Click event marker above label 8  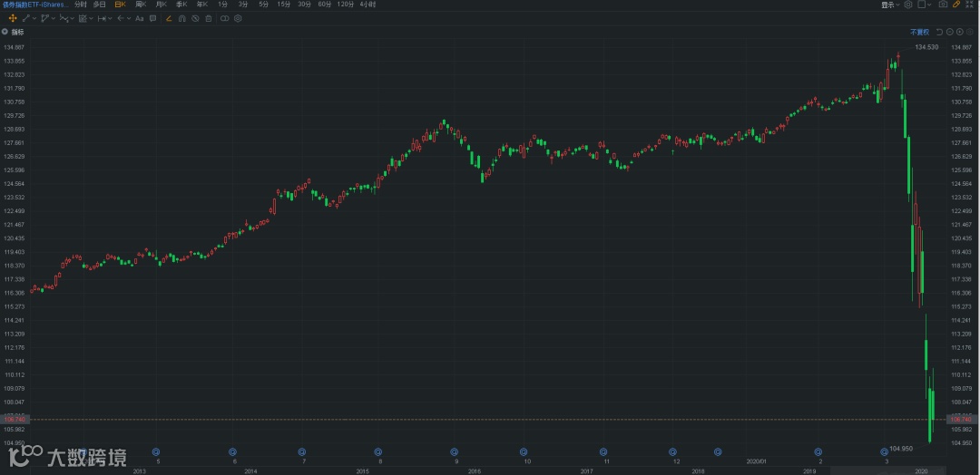click(378, 451)
